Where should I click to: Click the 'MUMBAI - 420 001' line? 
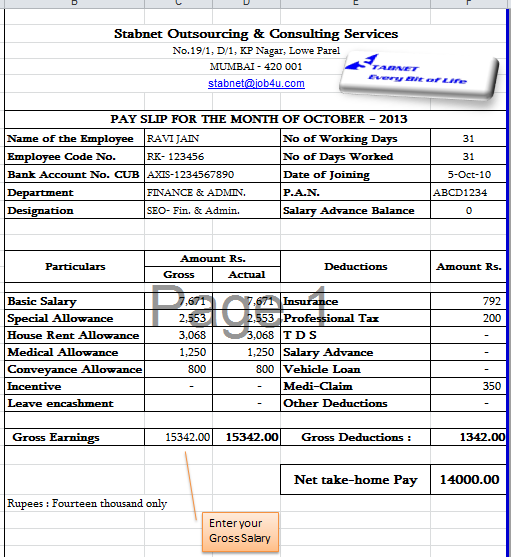tap(256, 67)
